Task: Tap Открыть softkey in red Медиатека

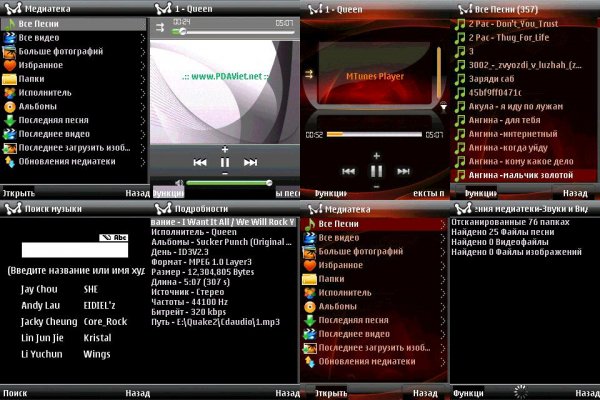Action: pyautogui.click(x=331, y=393)
